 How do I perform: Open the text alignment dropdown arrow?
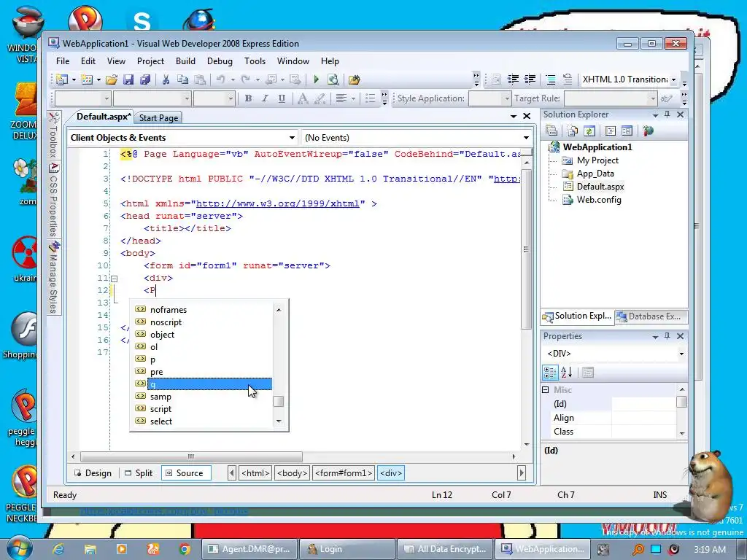coord(353,98)
